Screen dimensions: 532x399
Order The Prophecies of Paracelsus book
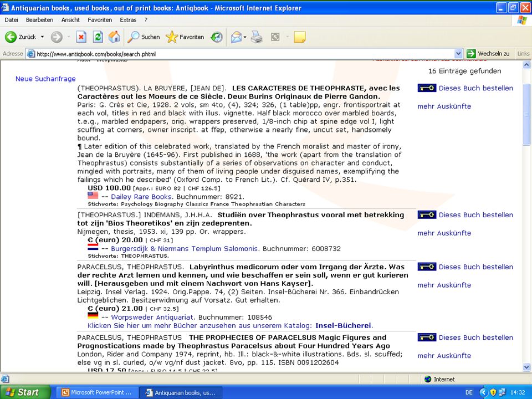click(475, 337)
